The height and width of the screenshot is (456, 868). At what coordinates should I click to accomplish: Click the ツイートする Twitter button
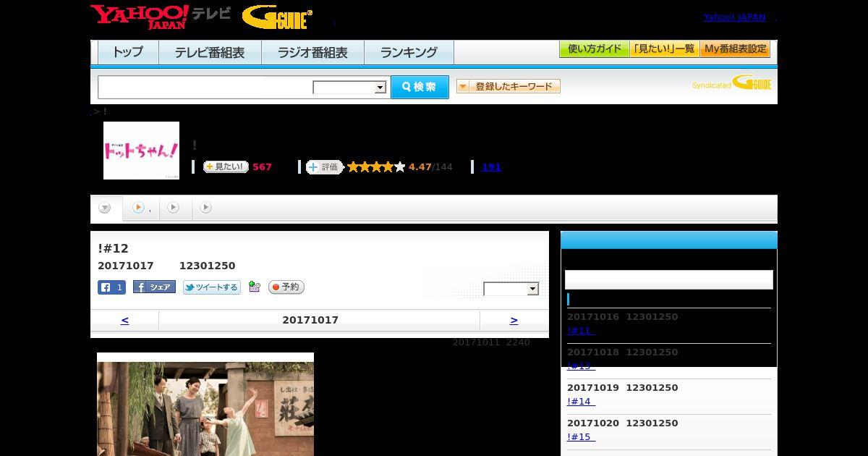tap(211, 287)
